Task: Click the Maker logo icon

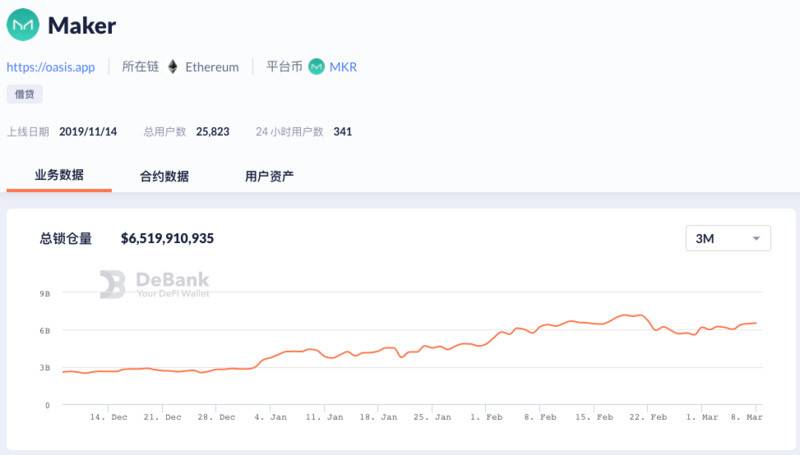Action: pyautogui.click(x=23, y=25)
